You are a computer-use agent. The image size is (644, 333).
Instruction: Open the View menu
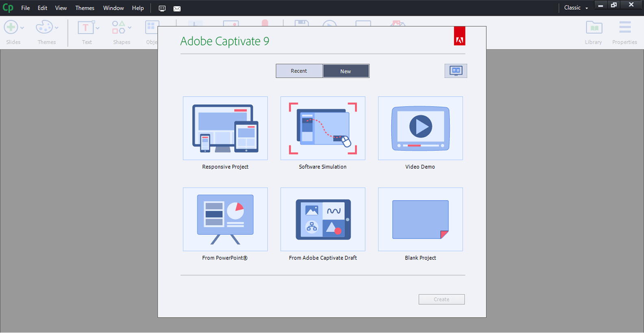point(61,8)
